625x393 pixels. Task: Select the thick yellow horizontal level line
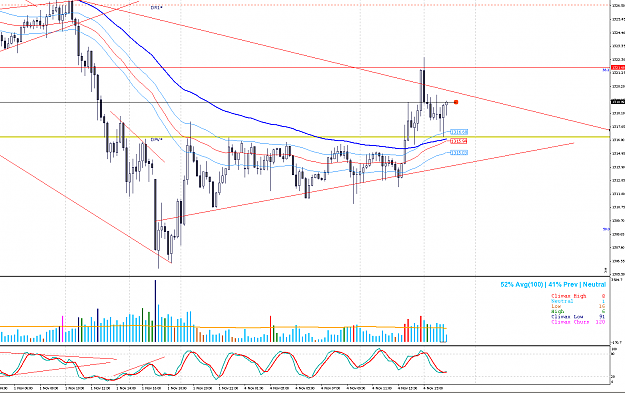click(x=305, y=137)
